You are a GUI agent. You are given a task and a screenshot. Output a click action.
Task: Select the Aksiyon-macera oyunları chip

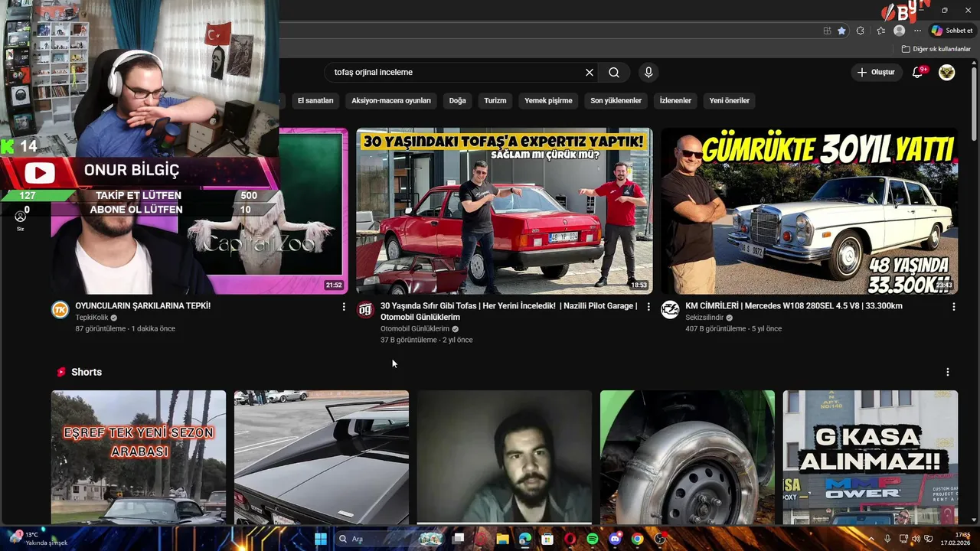pyautogui.click(x=391, y=101)
